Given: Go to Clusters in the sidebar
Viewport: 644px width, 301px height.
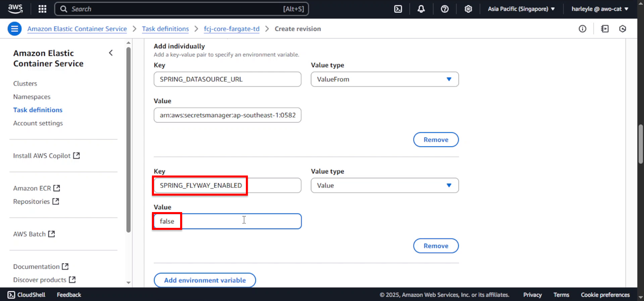Looking at the screenshot, I should [x=25, y=84].
